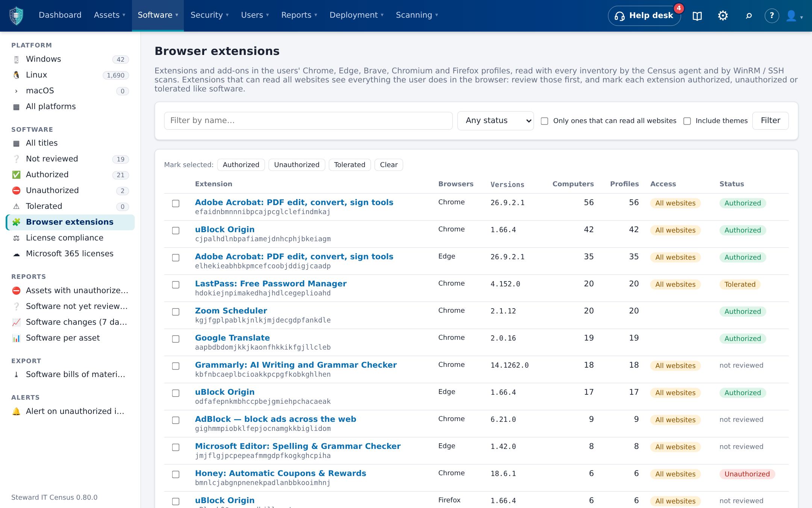The width and height of the screenshot is (812, 508).
Task: Click the Authorized green check icon
Action: point(16,175)
